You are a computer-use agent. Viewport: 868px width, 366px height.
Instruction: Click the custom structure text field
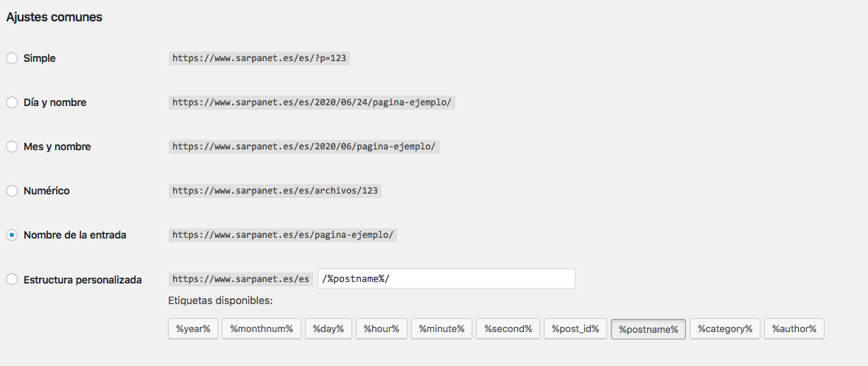click(447, 278)
